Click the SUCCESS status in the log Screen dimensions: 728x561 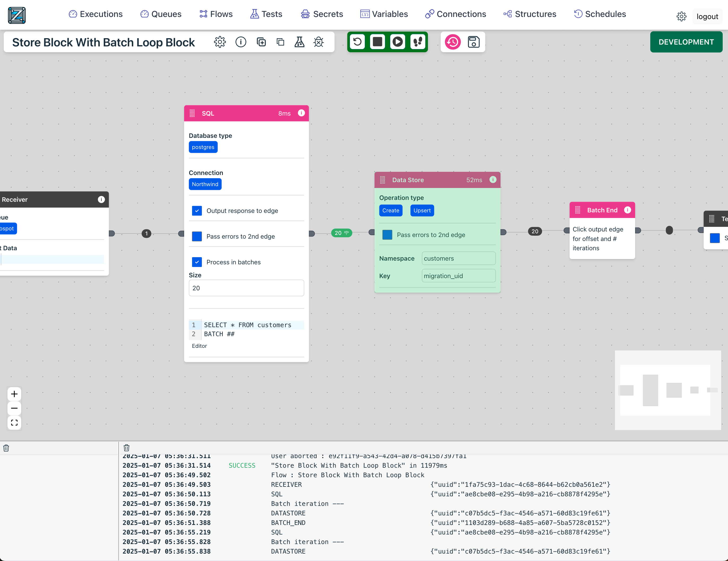242,465
